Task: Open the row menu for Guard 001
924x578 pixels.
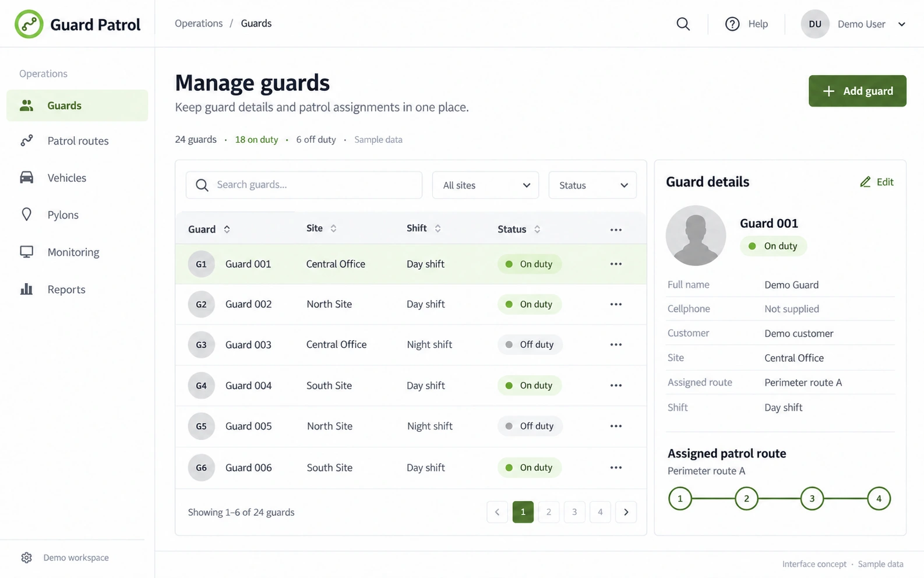Action: [616, 264]
